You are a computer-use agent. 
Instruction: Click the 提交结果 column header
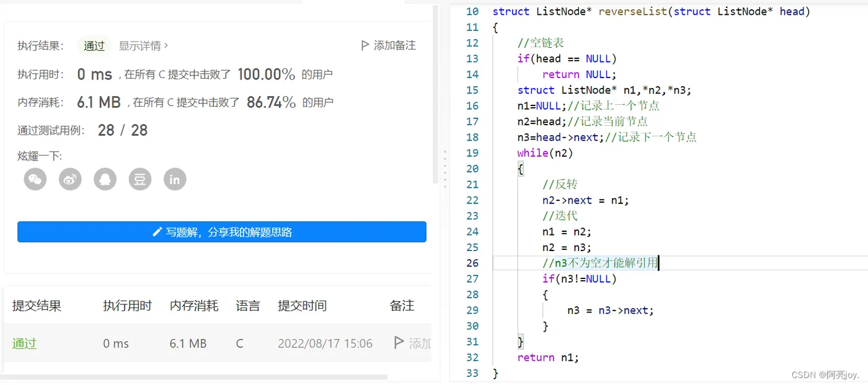click(x=37, y=306)
